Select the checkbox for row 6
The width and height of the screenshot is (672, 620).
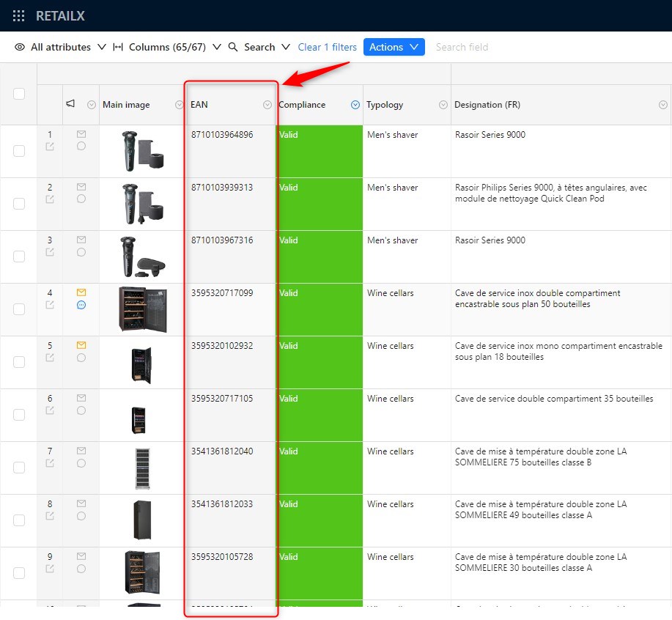click(x=19, y=415)
